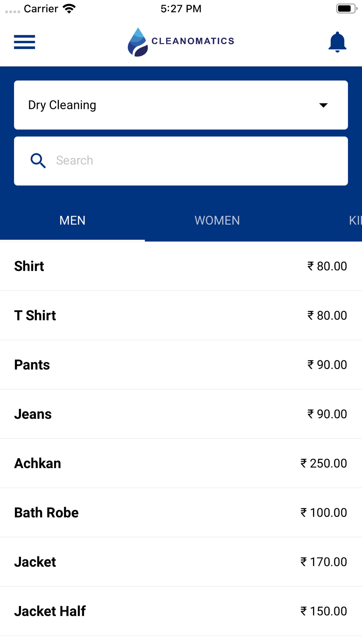Image resolution: width=362 pixels, height=644 pixels.
Task: Choose Bath Robe from the list
Action: [x=181, y=513]
